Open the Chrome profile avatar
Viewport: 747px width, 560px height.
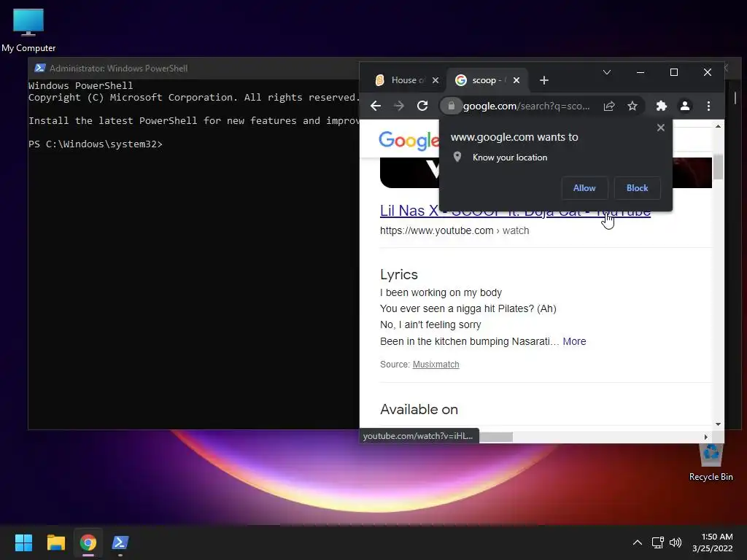click(x=684, y=106)
